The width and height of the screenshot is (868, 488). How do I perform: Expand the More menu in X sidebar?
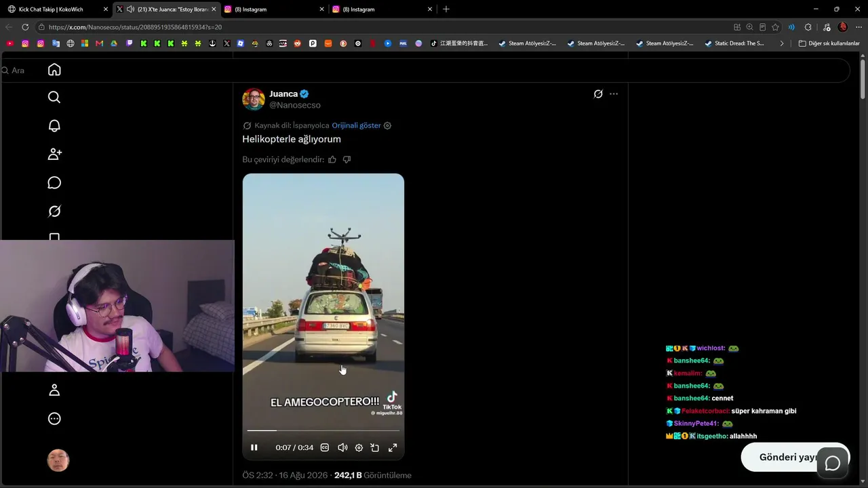54,418
